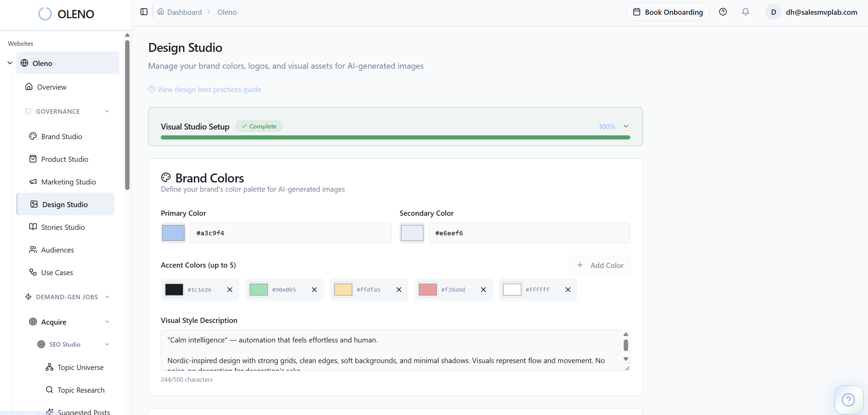Screen dimensions: 868x415
Task: Delete the #ffffff accent color
Action: click(x=568, y=290)
